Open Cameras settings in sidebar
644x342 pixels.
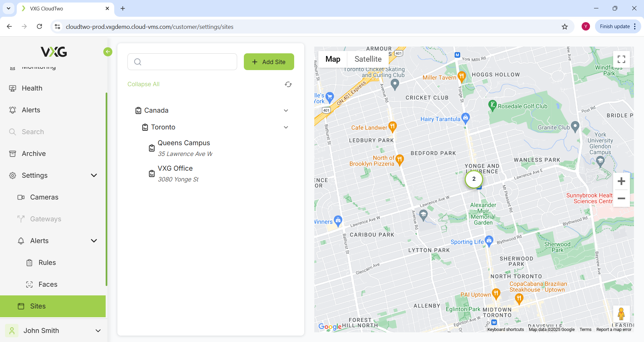click(44, 197)
